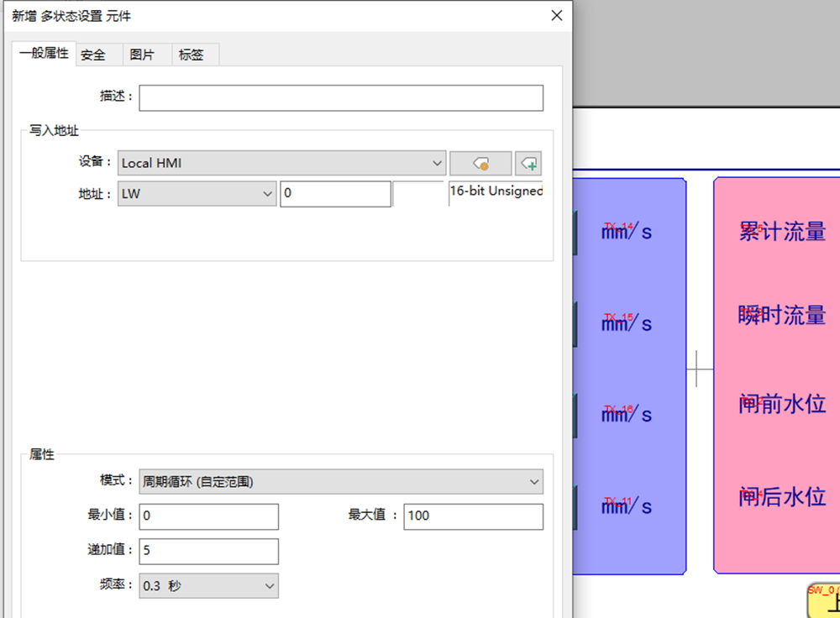Select the 累计流量 label on canvas
The width and height of the screenshot is (840, 618).
click(781, 232)
